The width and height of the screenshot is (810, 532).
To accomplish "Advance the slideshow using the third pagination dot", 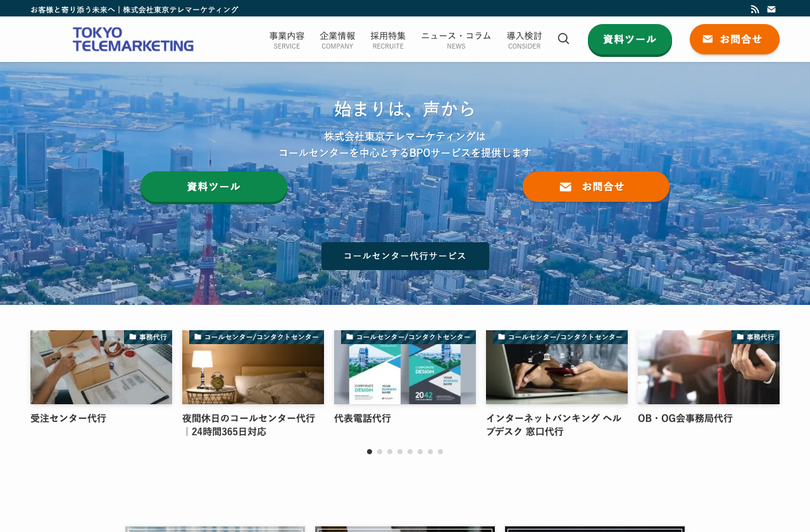I will coord(389,451).
